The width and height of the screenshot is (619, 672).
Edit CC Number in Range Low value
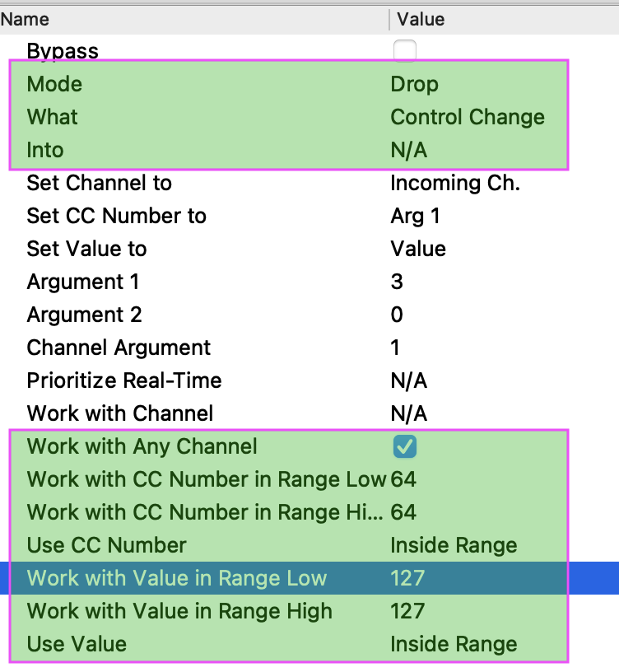point(403,479)
